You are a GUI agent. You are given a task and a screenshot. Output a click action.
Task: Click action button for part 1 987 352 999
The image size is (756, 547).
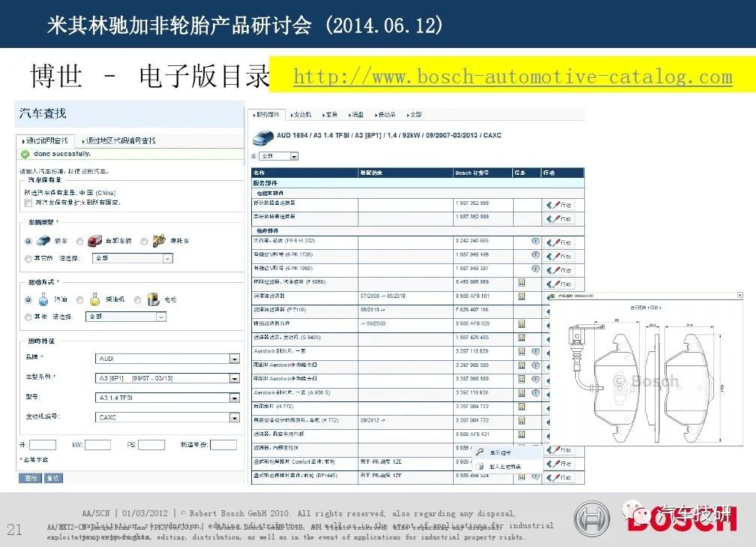(559, 219)
